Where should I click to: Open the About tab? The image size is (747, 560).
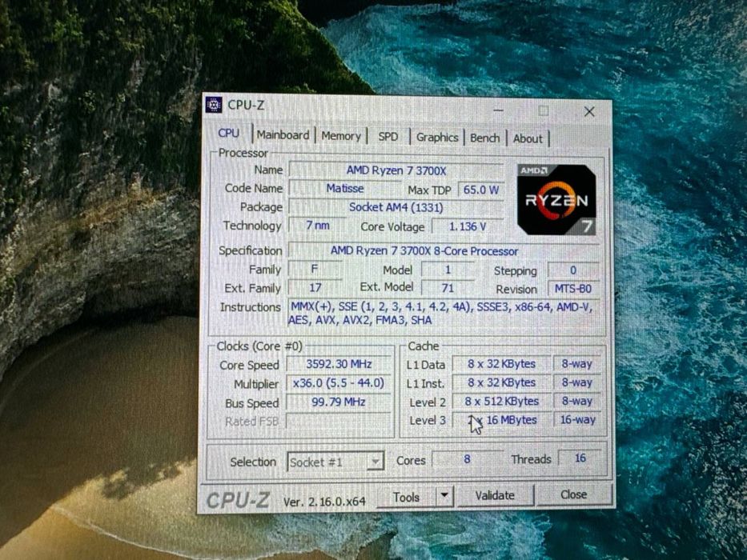pyautogui.click(x=528, y=139)
